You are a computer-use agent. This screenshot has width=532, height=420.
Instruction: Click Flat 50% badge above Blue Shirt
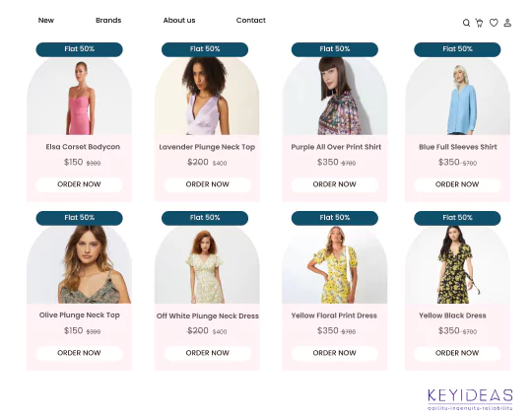coord(457,49)
